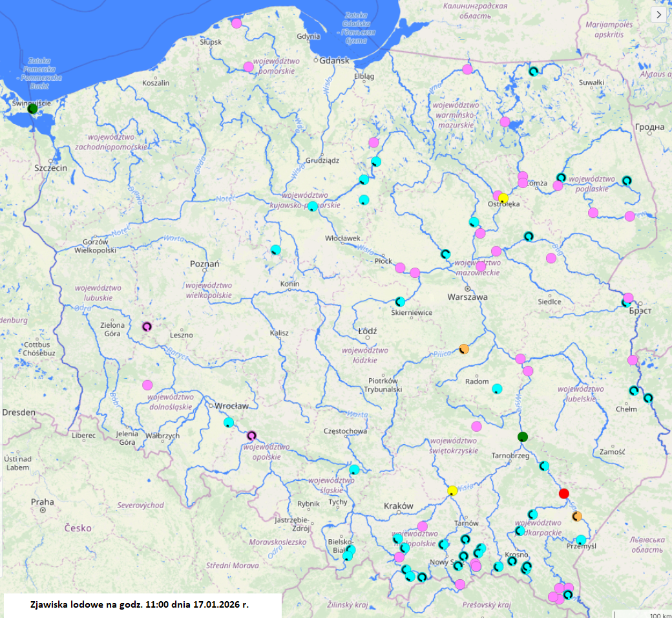This screenshot has height=618, width=672.
Task: Click the red station marker near Przemyśl
Action: click(563, 493)
